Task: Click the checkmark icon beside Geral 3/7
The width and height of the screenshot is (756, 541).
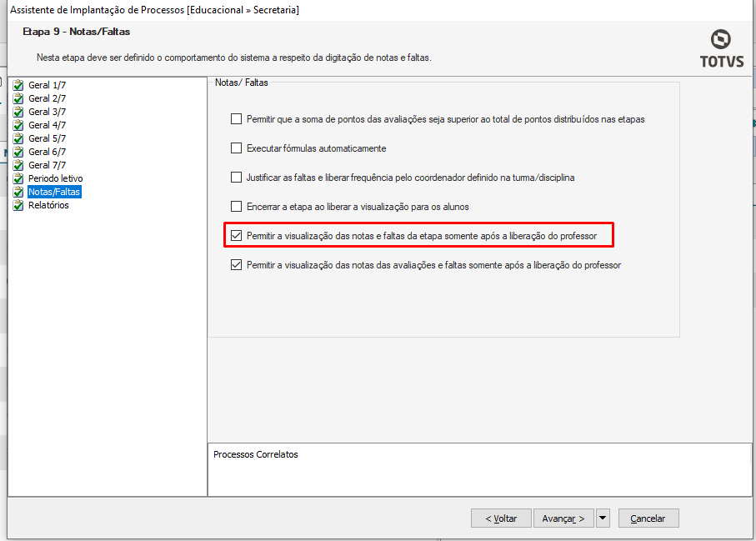Action: 18,112
